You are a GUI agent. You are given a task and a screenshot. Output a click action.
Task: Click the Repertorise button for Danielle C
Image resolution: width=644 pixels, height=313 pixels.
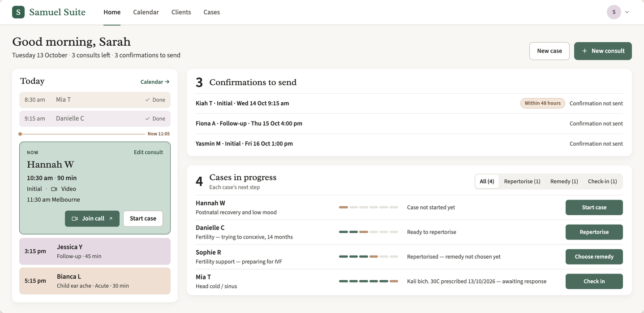tap(594, 232)
